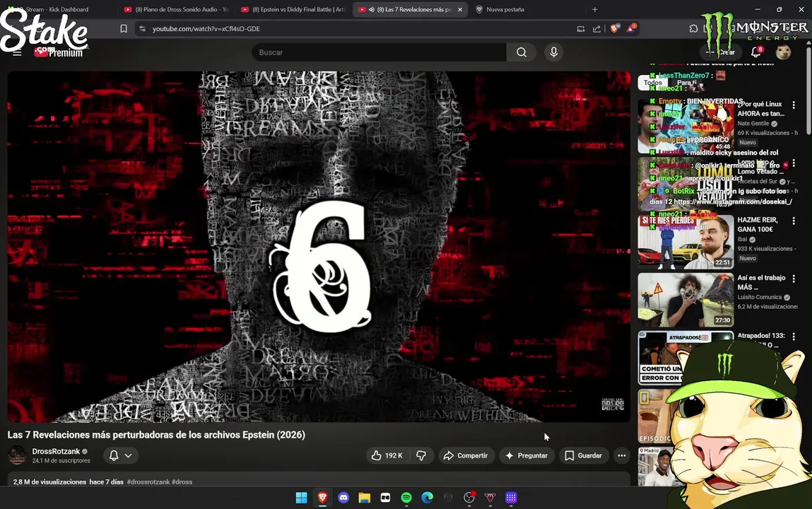The height and width of the screenshot is (509, 812).
Task: Bookmark this page with the bookmark icon
Action: [123, 28]
